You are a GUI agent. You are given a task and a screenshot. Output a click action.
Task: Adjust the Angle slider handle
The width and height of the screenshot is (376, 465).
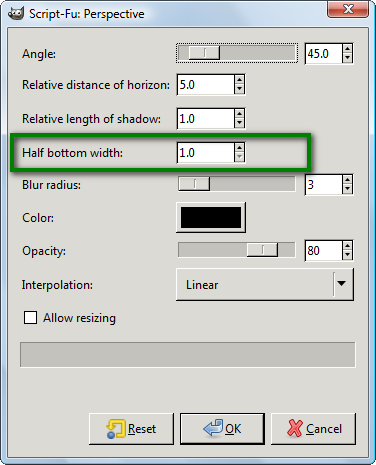coord(204,53)
